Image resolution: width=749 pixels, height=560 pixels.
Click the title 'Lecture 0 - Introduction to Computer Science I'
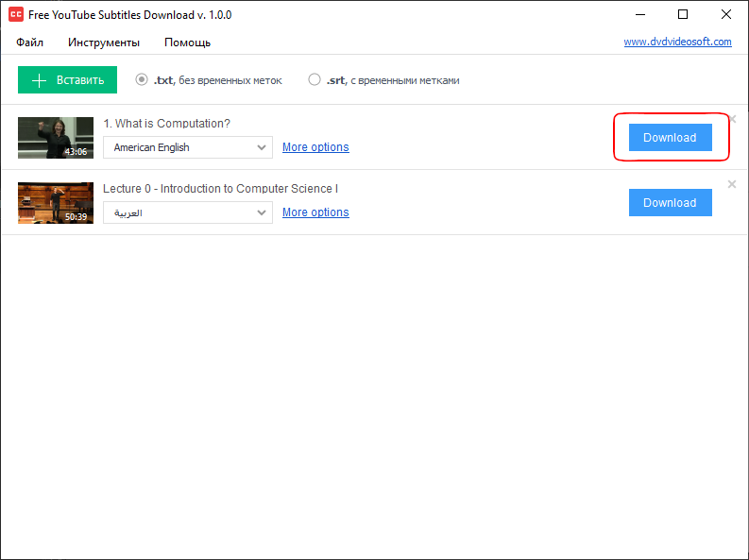(x=221, y=189)
